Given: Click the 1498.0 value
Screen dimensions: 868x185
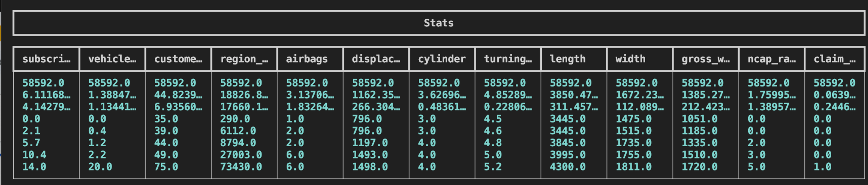Looking at the screenshot, I should (x=370, y=167).
